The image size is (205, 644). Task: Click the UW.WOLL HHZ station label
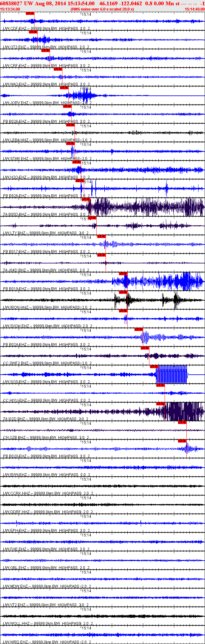click(x=16, y=624)
